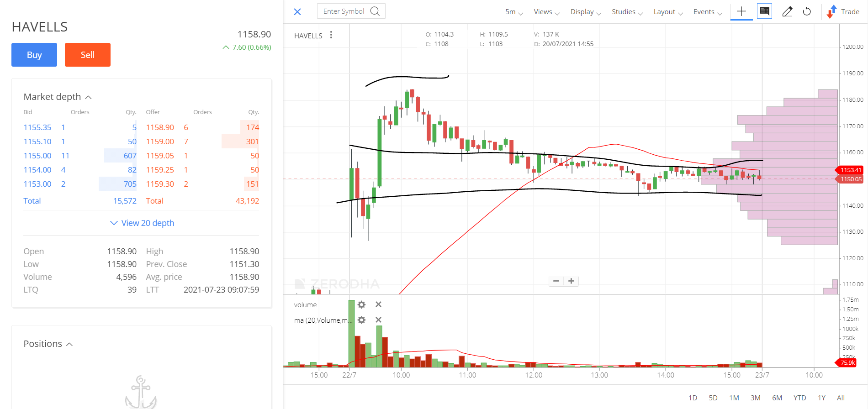Click total bid quantity 15,572
This screenshot has width=868, height=409.
coord(125,201)
